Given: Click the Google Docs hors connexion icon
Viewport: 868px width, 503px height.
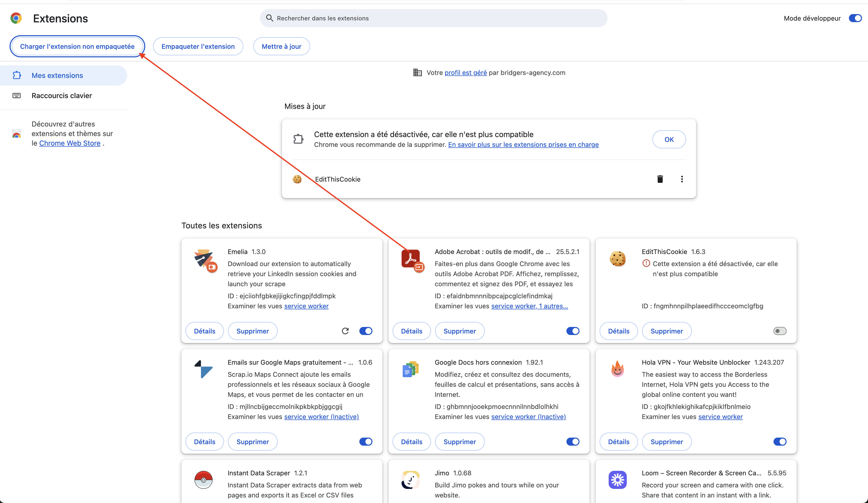Looking at the screenshot, I should pos(410,369).
